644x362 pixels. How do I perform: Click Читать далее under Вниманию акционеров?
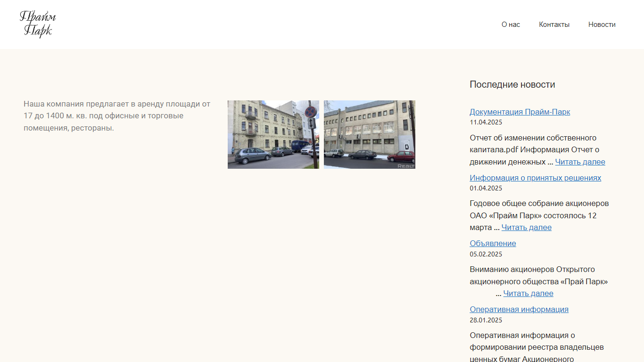(x=528, y=293)
